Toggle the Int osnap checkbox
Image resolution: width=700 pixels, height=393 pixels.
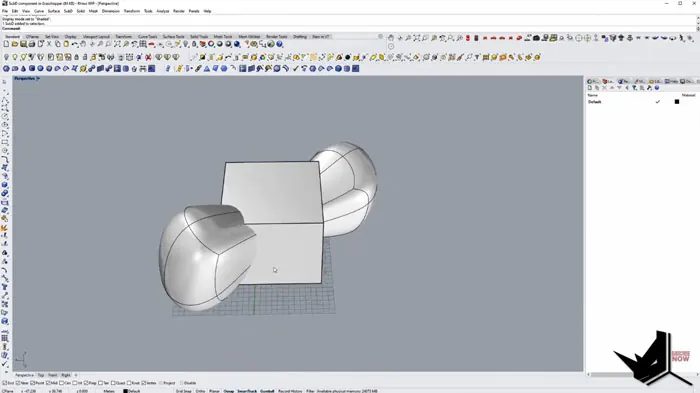pos(75,383)
